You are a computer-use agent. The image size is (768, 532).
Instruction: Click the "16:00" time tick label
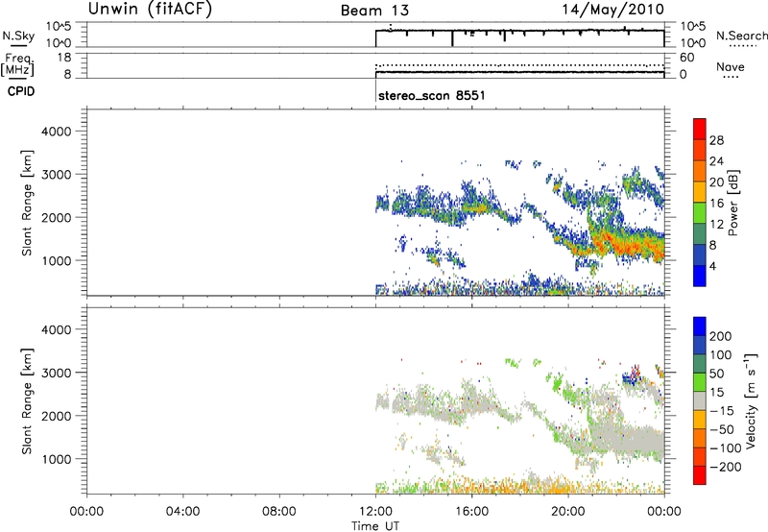click(x=471, y=512)
